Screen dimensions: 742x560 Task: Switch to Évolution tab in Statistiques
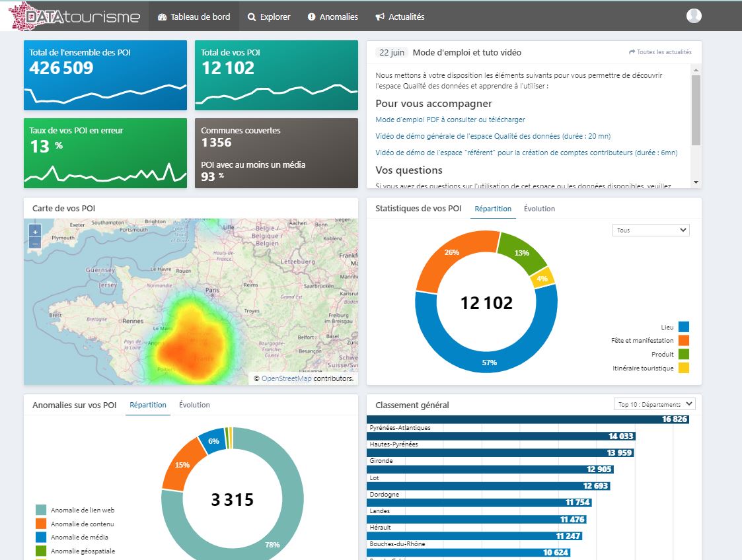click(539, 209)
